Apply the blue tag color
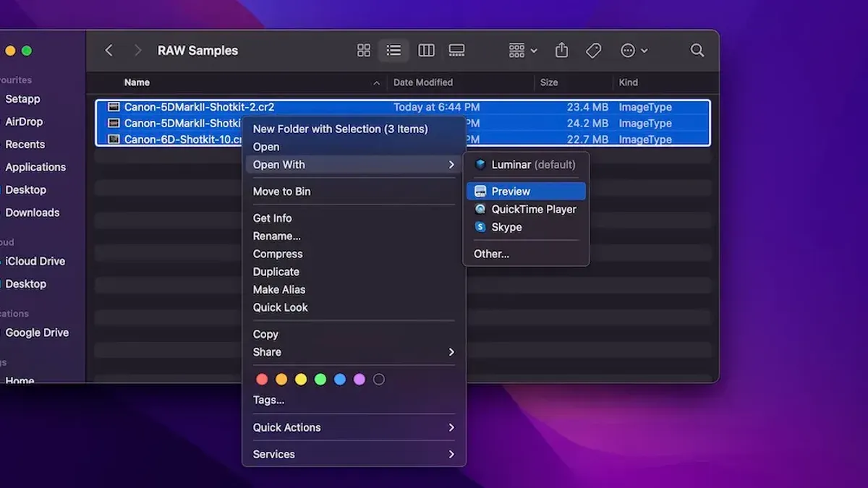Viewport: 868px width, 488px height. point(340,379)
